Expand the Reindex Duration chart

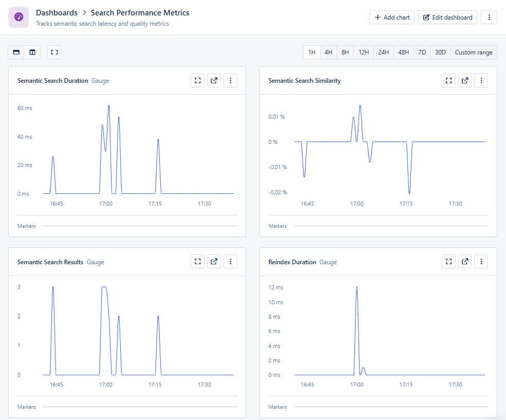448,261
